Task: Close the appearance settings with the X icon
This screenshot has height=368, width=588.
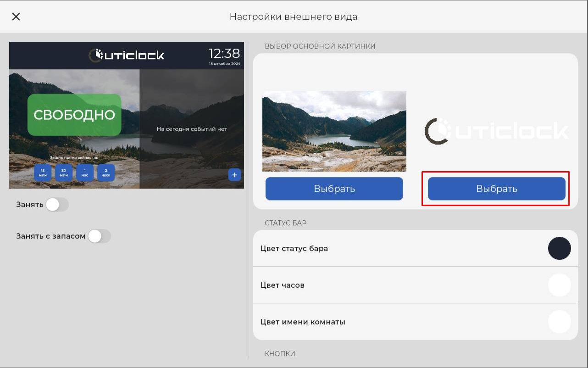Action: [x=16, y=17]
